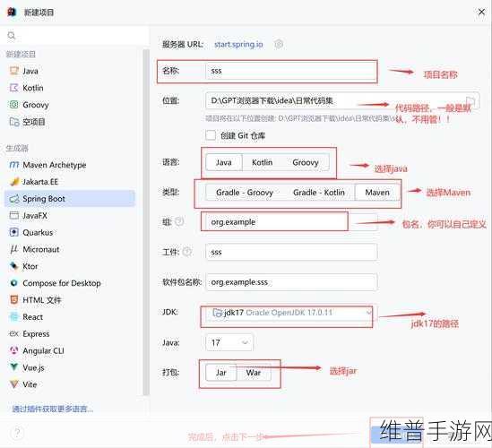This screenshot has height=448, width=492.
Task: Select Kotlin as the language
Action: coord(262,162)
